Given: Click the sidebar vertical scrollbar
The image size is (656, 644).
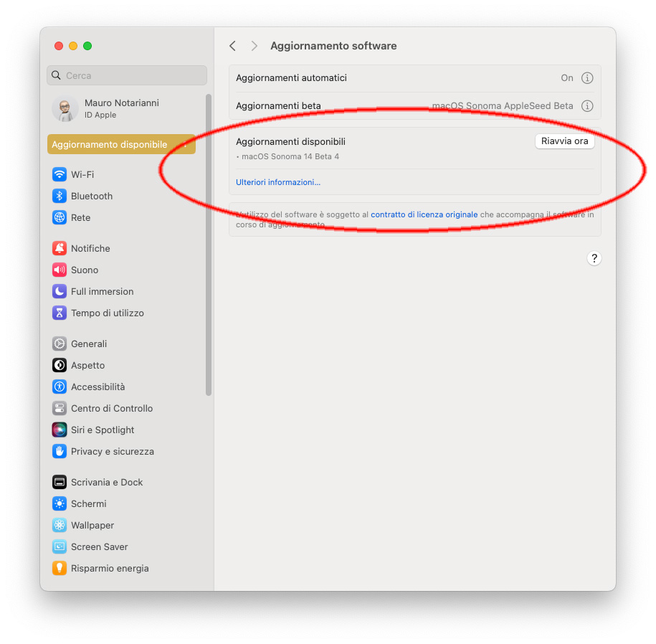Looking at the screenshot, I should pos(209,245).
